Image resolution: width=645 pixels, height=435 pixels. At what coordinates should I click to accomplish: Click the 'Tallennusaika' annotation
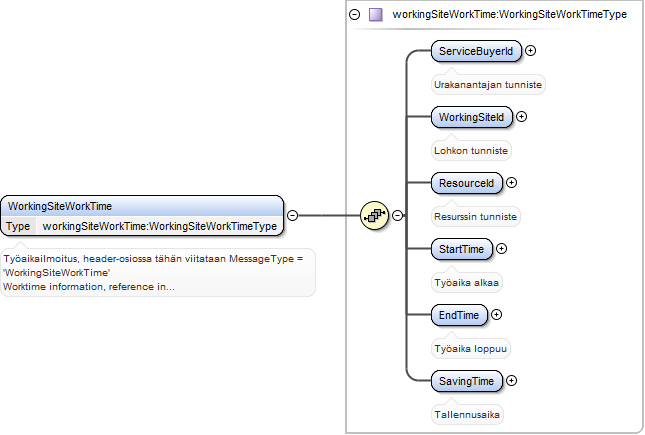click(467, 414)
